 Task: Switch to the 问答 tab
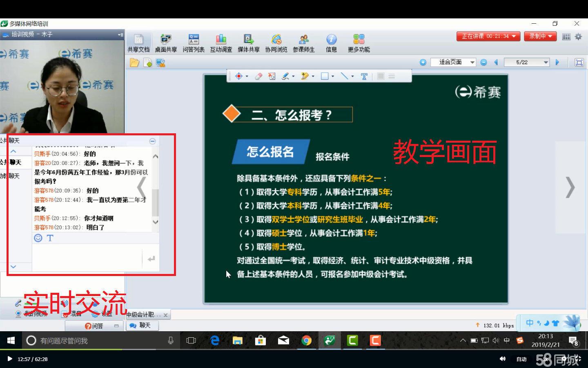[x=94, y=326]
